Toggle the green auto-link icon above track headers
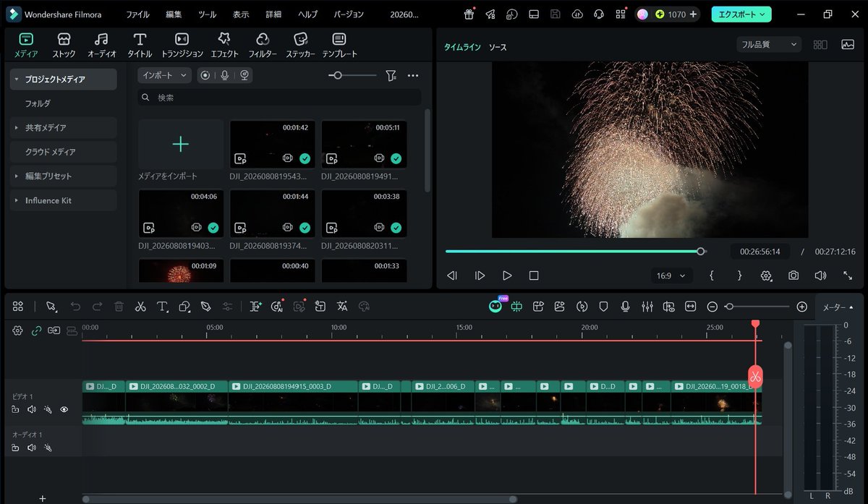This screenshot has width=868, height=504. click(x=36, y=330)
